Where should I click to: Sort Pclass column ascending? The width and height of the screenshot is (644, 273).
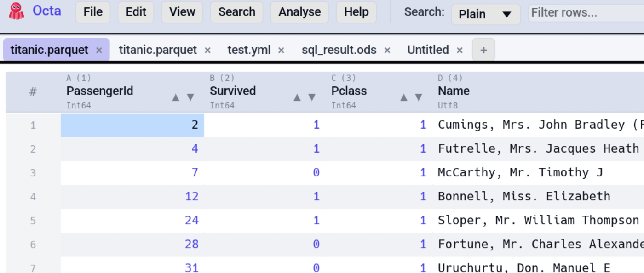click(x=404, y=97)
